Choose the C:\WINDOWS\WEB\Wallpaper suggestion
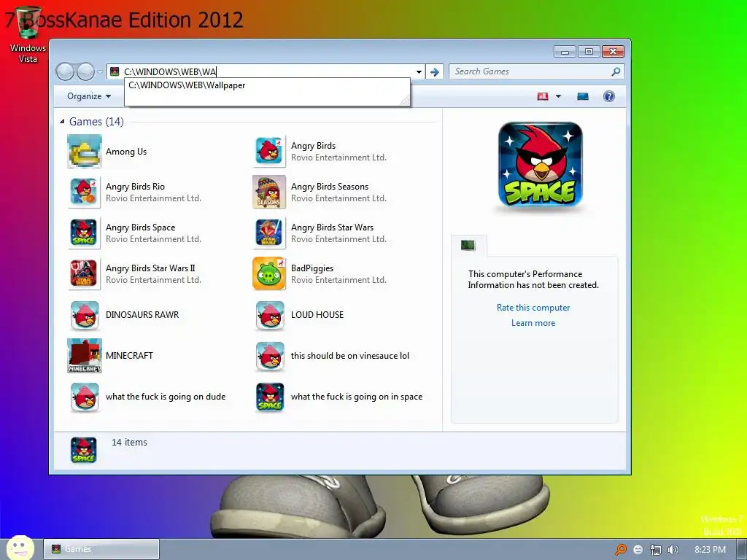 pyautogui.click(x=267, y=85)
